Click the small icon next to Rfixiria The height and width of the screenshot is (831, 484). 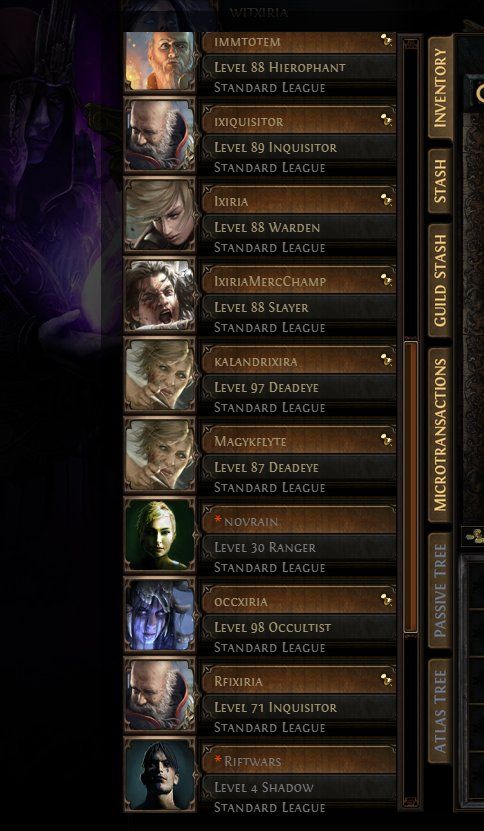pos(386,680)
